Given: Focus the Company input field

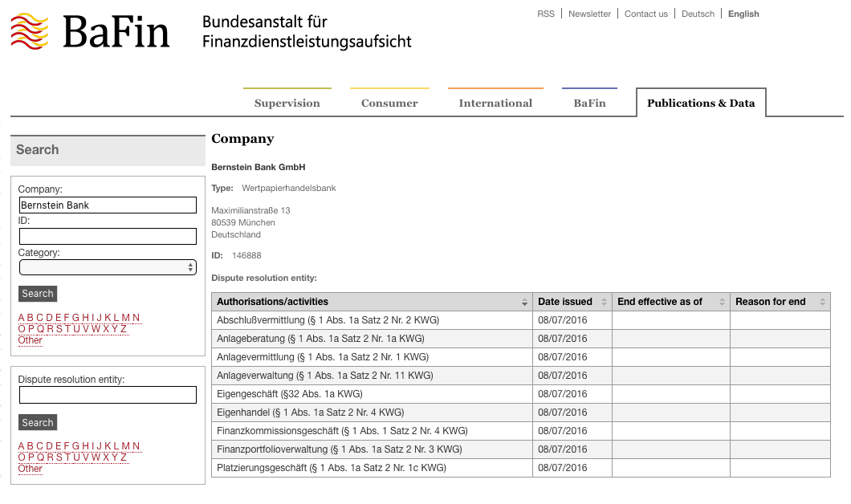Looking at the screenshot, I should tap(108, 205).
